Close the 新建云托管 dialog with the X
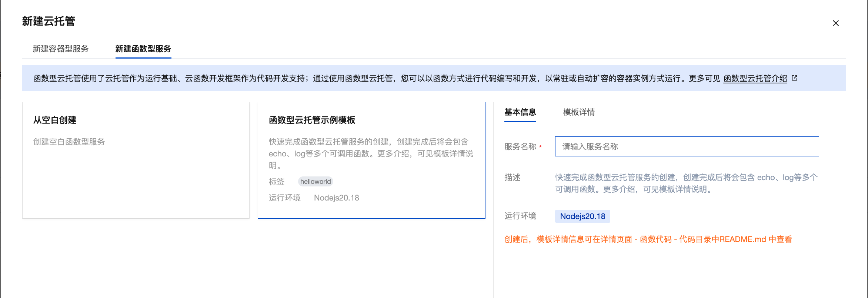The width and height of the screenshot is (868, 298). [835, 23]
